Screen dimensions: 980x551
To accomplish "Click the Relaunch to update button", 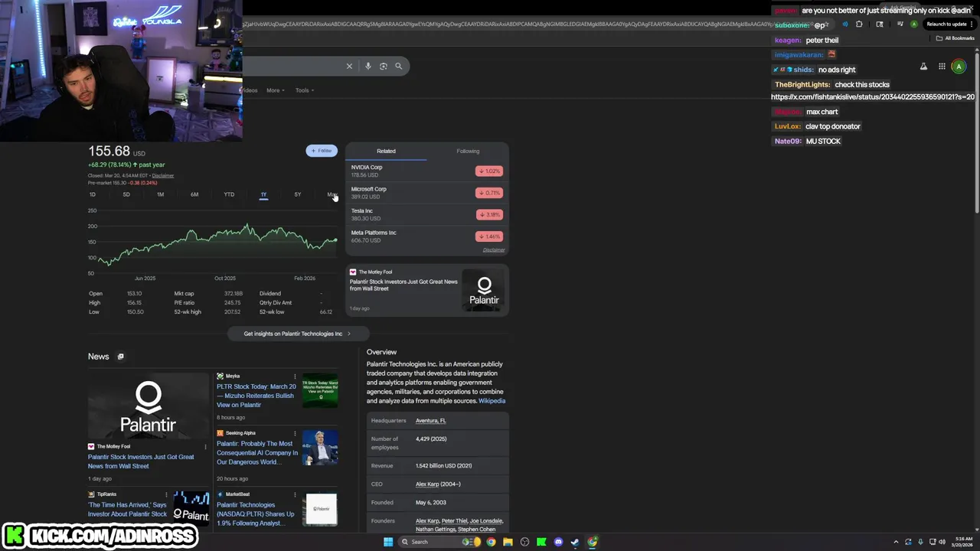I will (949, 24).
